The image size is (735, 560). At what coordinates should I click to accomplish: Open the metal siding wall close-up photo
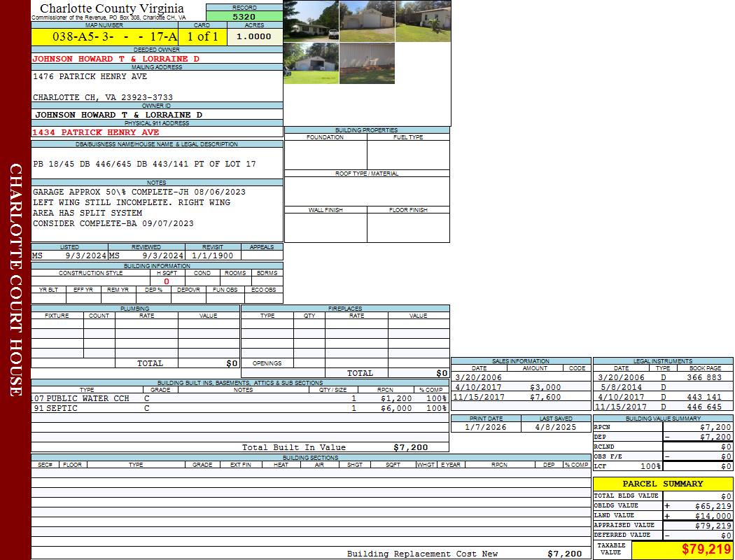367,63
